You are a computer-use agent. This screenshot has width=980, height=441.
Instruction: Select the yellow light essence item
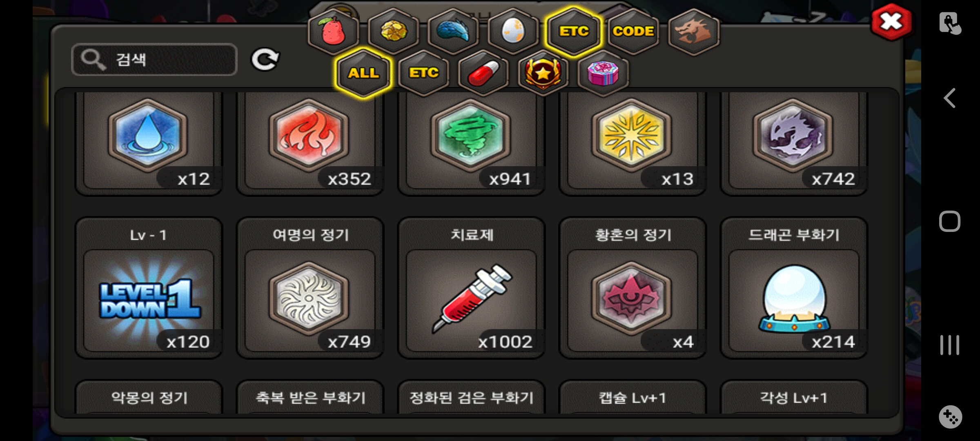pos(632,141)
